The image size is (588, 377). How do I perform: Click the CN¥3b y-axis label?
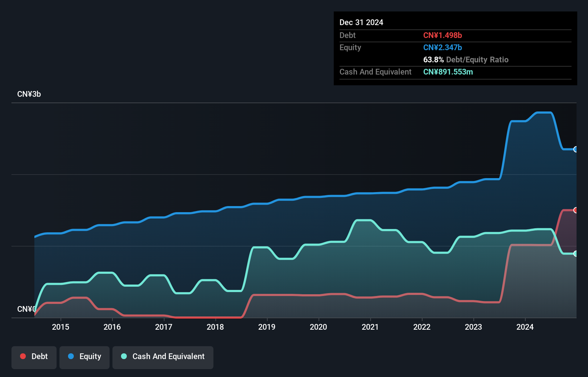(29, 94)
